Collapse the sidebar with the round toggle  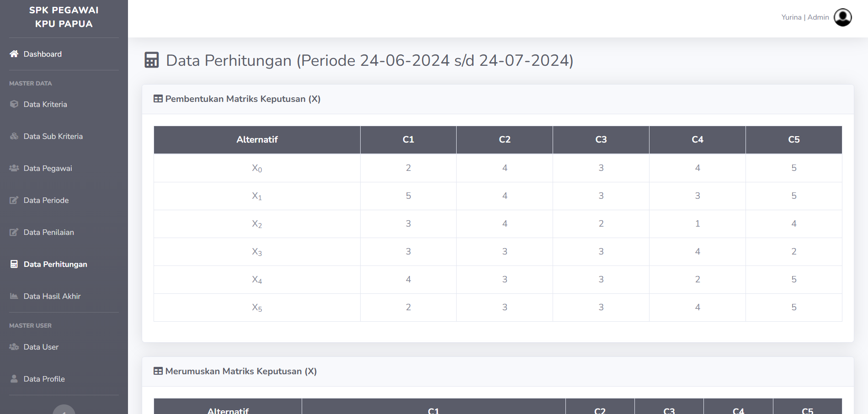tap(64, 409)
